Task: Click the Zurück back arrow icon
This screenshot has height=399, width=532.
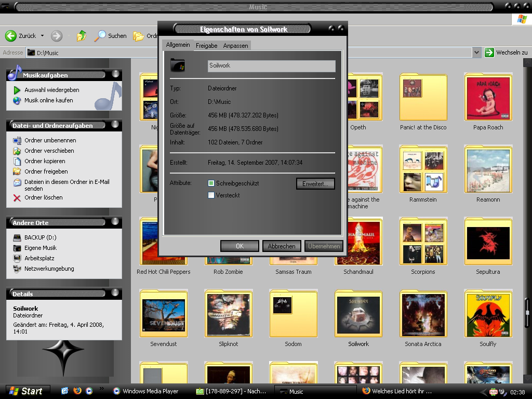Action: point(11,36)
